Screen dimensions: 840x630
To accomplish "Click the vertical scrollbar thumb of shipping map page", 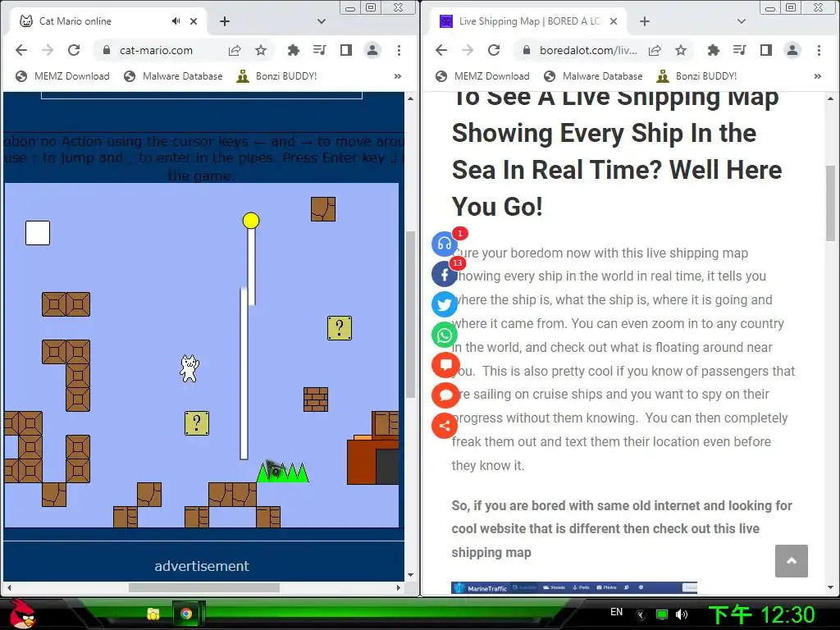I will pyautogui.click(x=830, y=203).
